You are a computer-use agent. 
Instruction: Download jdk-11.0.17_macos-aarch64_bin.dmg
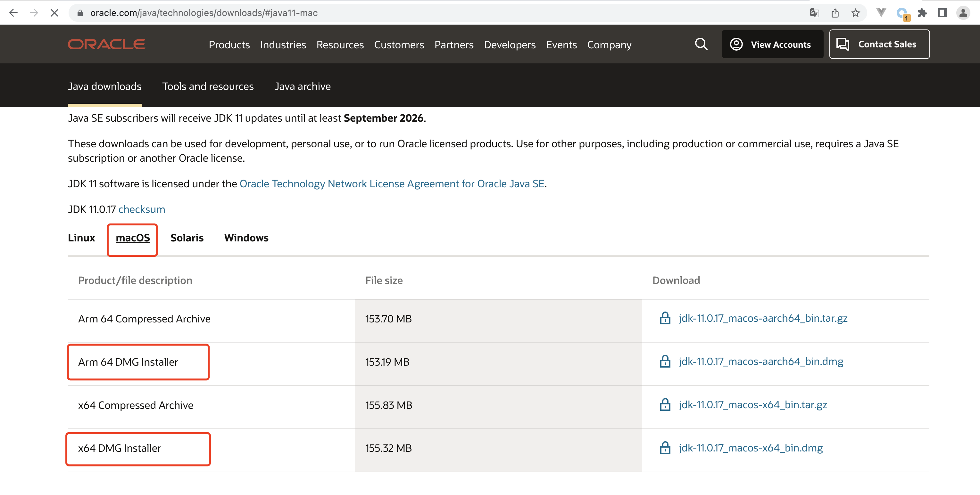tap(761, 361)
